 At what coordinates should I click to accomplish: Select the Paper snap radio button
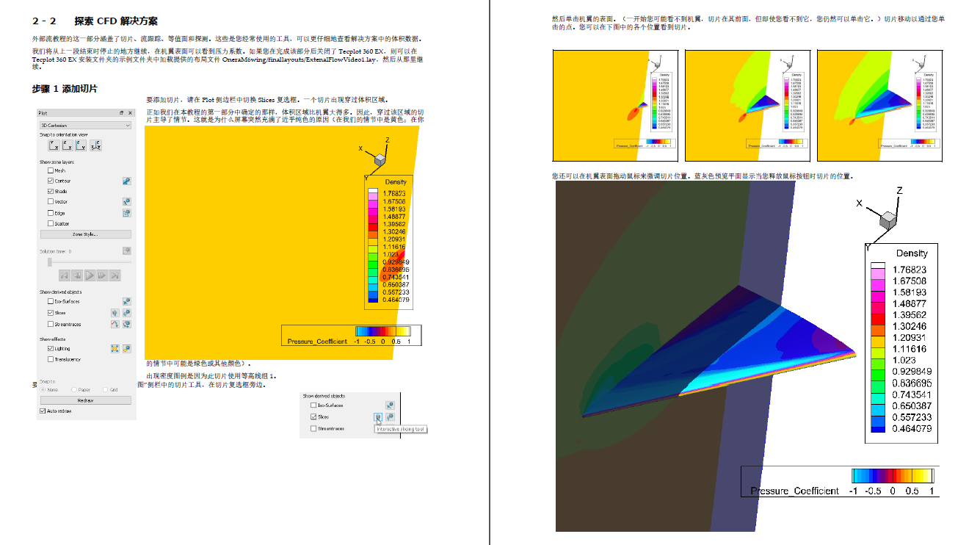pyautogui.click(x=73, y=390)
